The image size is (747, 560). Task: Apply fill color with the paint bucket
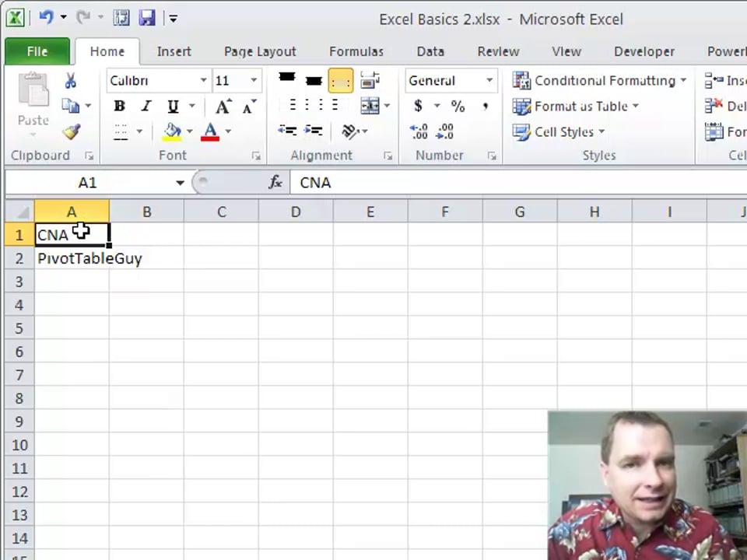pyautogui.click(x=172, y=131)
